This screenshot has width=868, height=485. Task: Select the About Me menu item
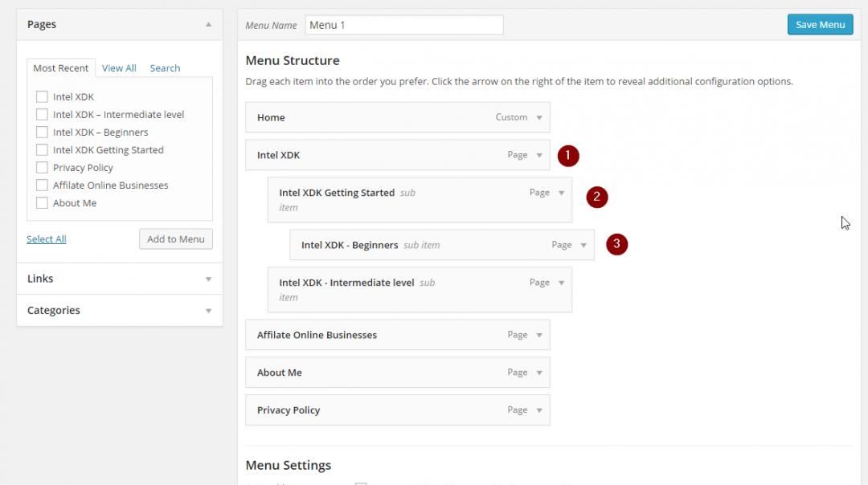point(398,373)
